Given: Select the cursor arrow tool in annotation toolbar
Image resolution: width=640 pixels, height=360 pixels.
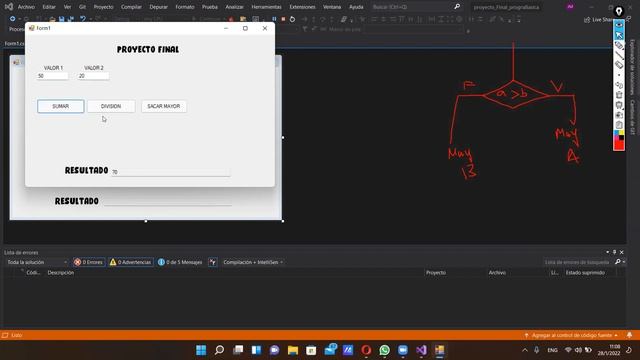Looking at the screenshot, I should tap(619, 35).
